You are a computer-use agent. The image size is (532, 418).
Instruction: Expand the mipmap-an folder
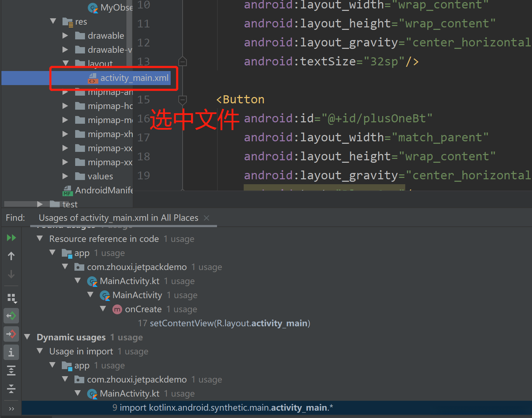click(65, 92)
